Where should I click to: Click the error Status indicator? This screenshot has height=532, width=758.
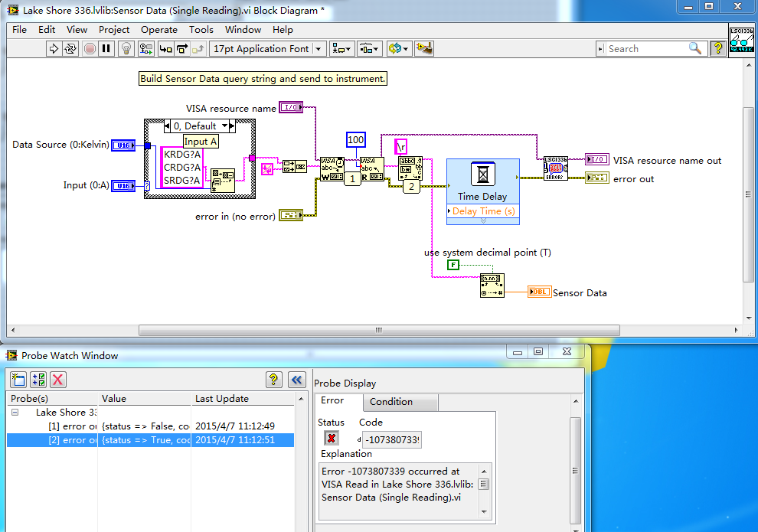tap(332, 439)
